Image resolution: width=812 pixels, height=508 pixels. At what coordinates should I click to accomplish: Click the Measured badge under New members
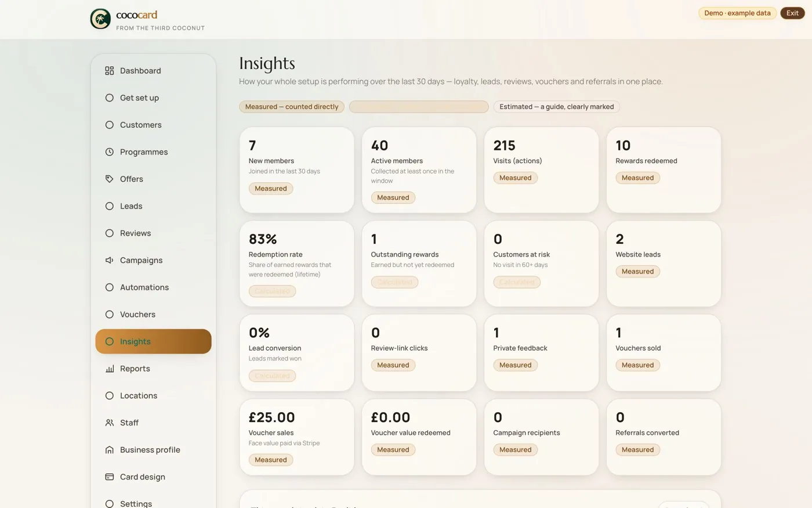pos(271,189)
